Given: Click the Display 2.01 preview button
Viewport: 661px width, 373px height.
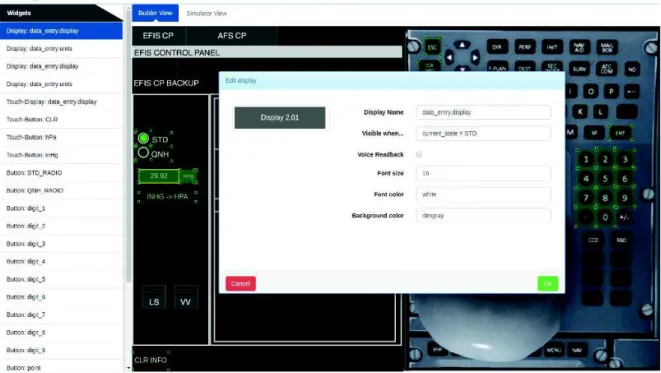Looking at the screenshot, I should pyautogui.click(x=280, y=118).
